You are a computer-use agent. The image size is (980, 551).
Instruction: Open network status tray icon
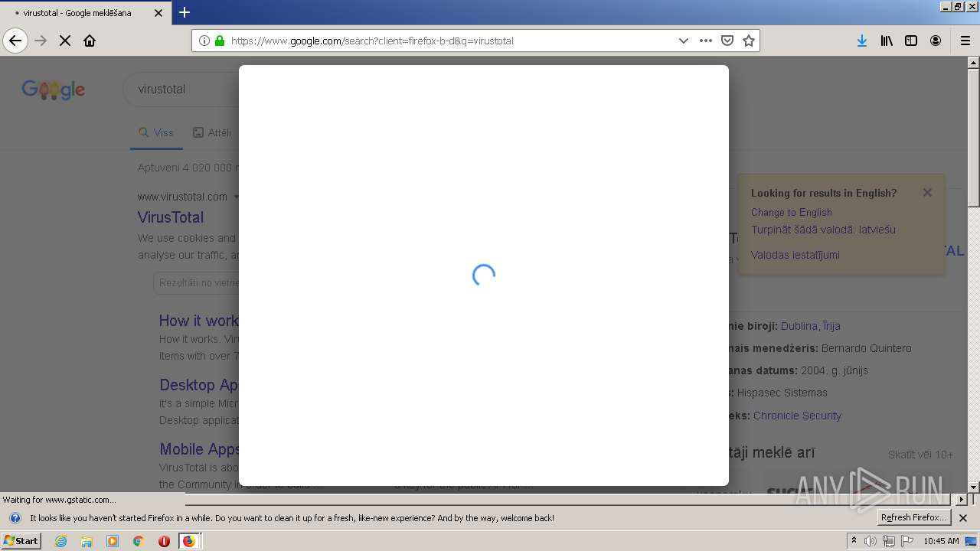coord(889,541)
